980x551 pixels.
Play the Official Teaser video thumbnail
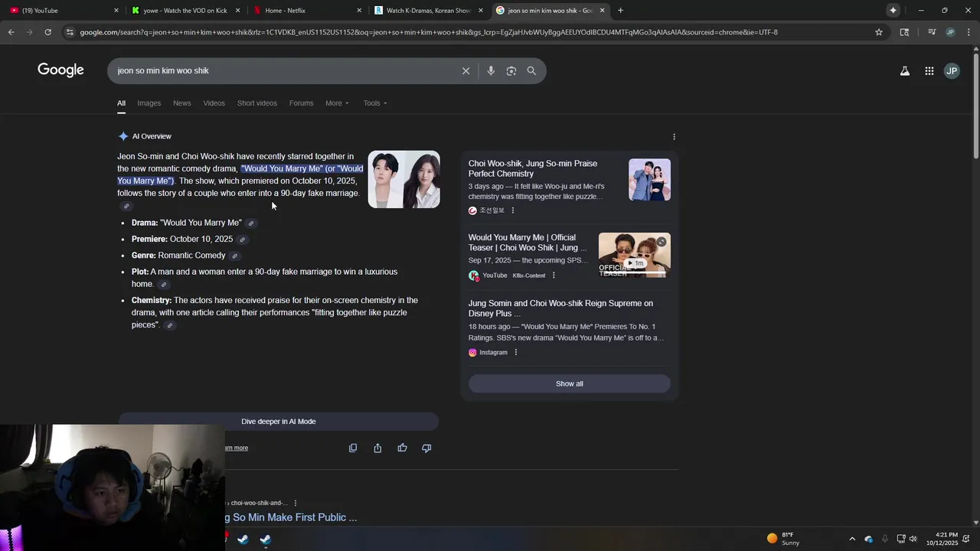pos(634,256)
